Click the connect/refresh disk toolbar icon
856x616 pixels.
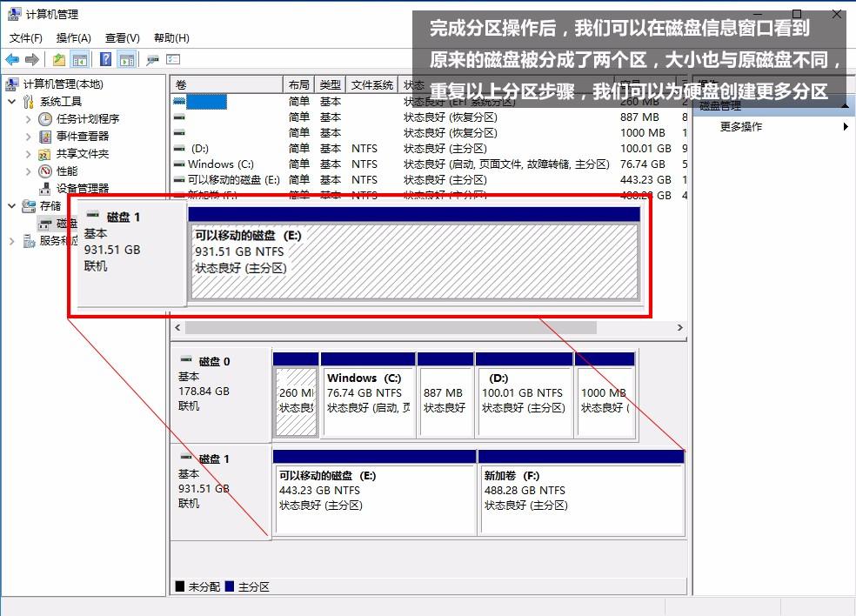pyautogui.click(x=152, y=59)
